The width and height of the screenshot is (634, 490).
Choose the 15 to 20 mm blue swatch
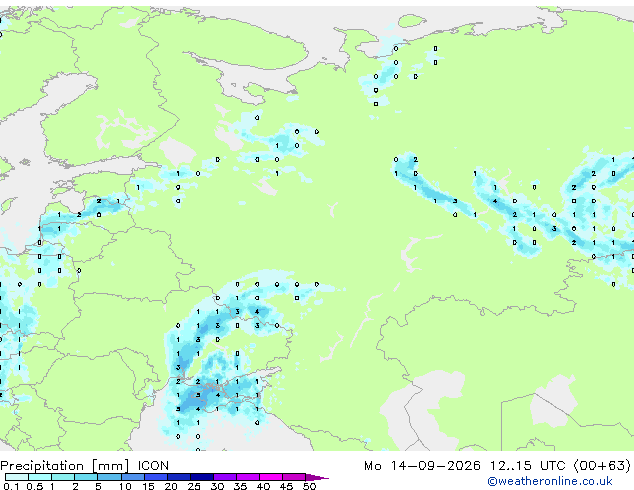(x=155, y=477)
